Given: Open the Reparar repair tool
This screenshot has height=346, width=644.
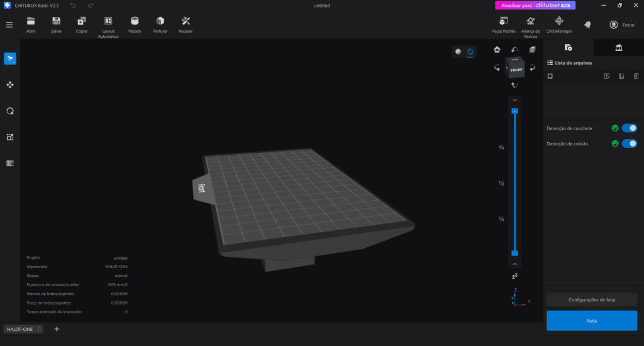Looking at the screenshot, I should [186, 25].
